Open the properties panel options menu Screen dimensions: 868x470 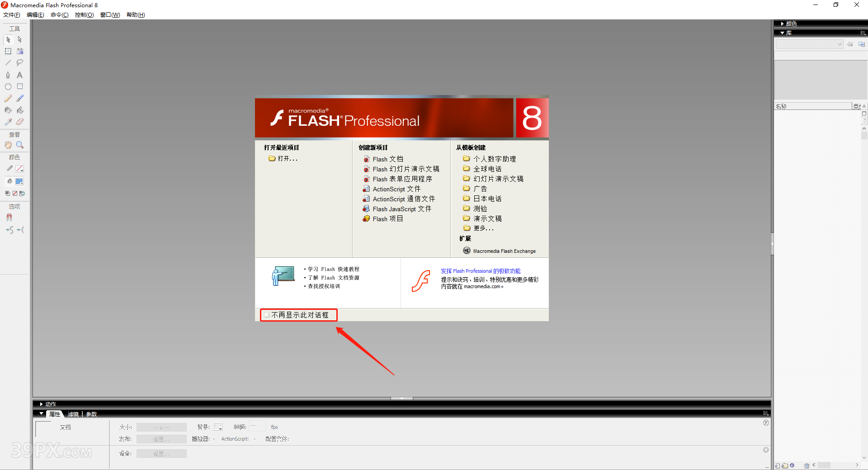point(765,413)
